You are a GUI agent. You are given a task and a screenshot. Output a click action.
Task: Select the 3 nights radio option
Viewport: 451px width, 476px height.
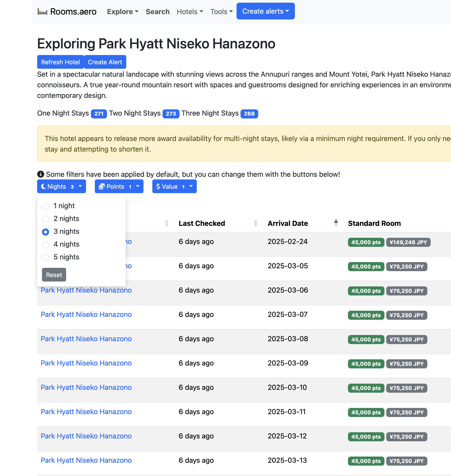46,232
